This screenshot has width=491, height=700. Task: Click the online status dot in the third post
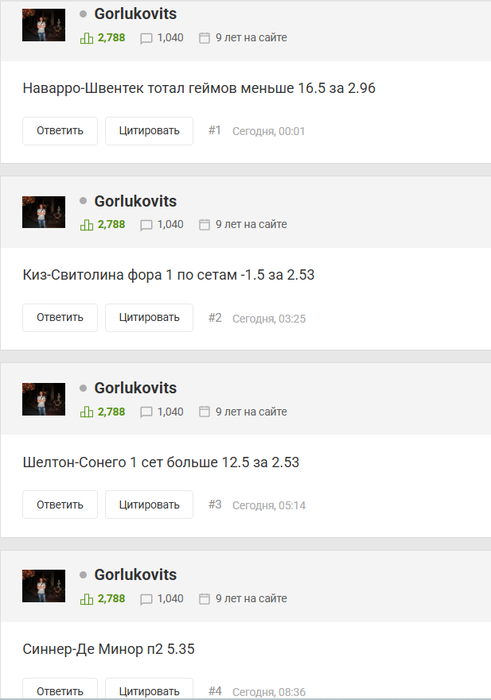(x=83, y=388)
